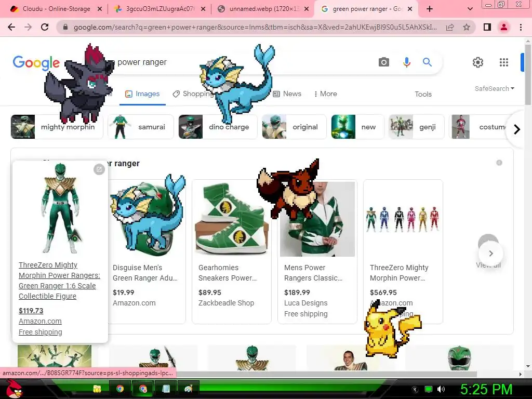Open the Chrome profile avatar menu

coord(504,27)
